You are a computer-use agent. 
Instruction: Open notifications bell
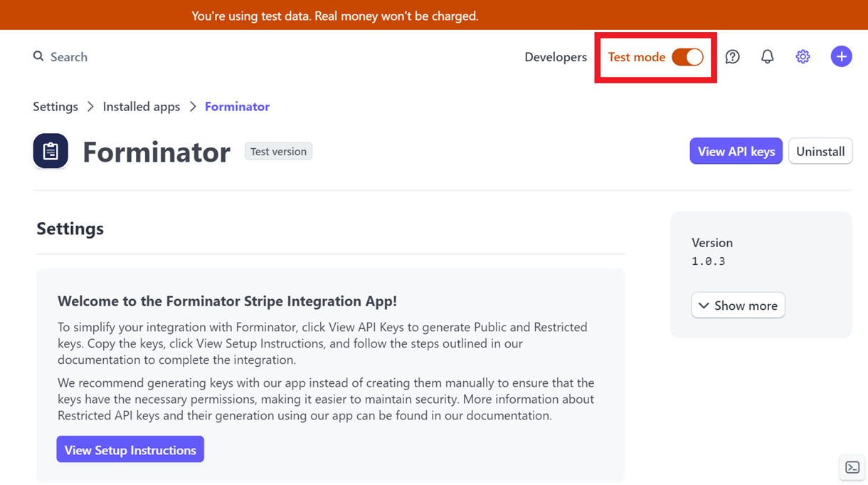767,57
